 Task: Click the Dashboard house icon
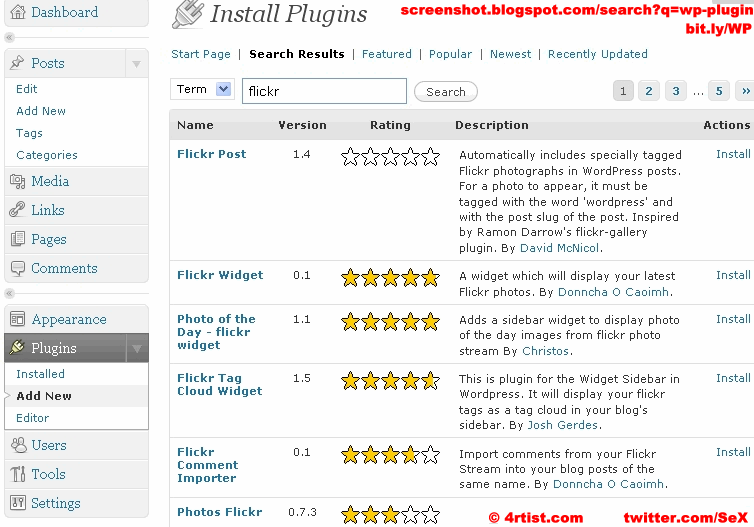click(x=18, y=12)
